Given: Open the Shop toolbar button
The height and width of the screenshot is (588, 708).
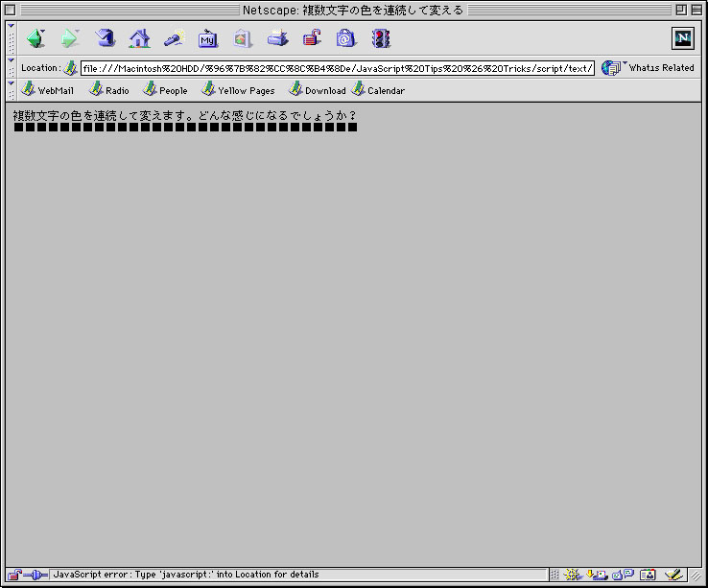Looking at the screenshot, I should point(346,38).
